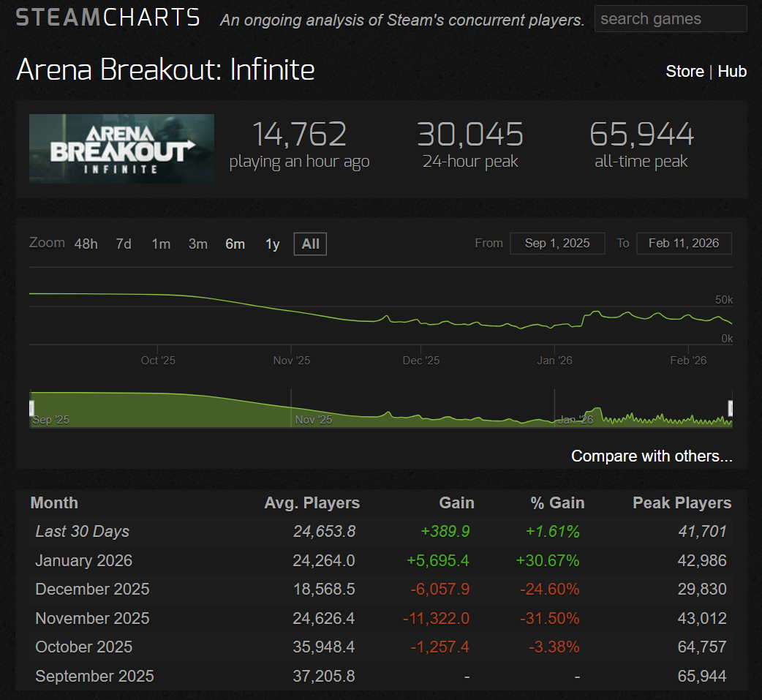Click the 14,762 playing count
The width and height of the screenshot is (762, 700).
pos(299,134)
